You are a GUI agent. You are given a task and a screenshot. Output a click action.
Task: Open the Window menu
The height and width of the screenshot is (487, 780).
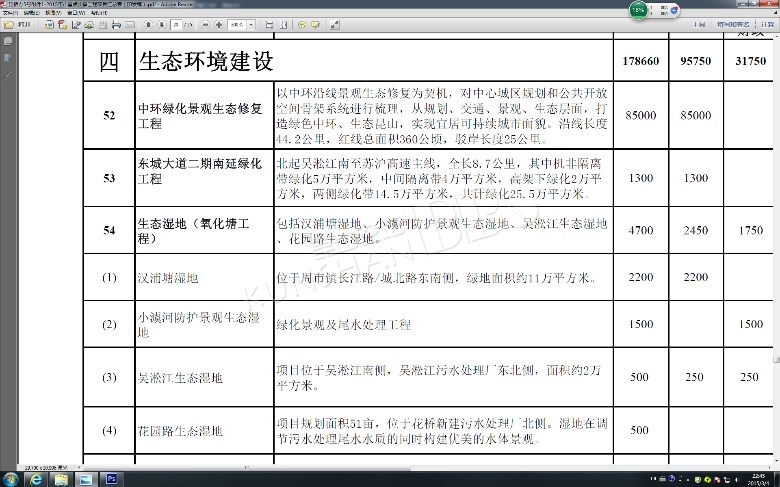click(x=76, y=12)
